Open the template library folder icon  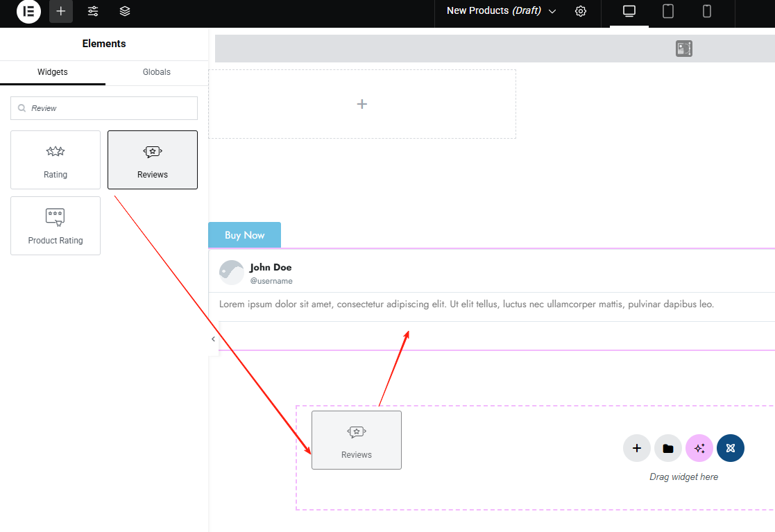click(x=667, y=448)
